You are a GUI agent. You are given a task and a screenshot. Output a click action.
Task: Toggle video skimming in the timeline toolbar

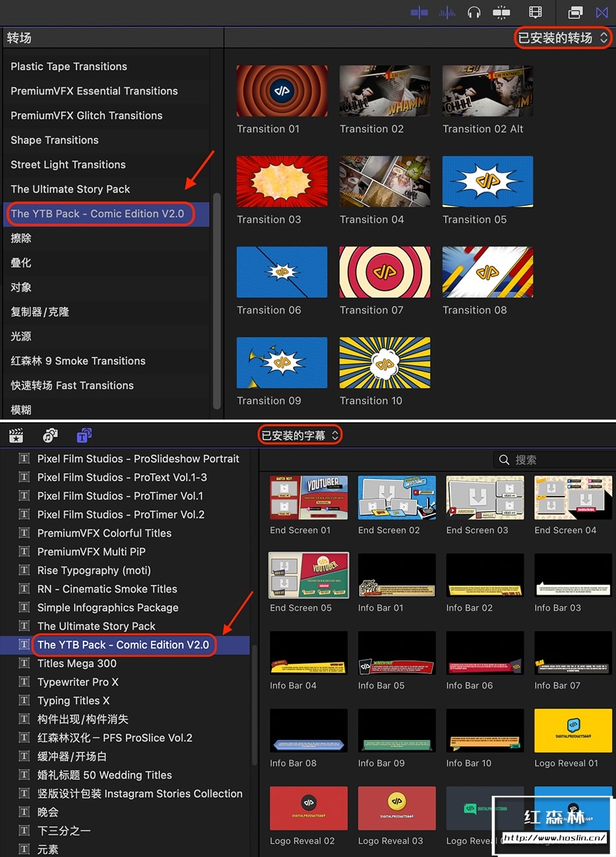pyautogui.click(x=419, y=12)
